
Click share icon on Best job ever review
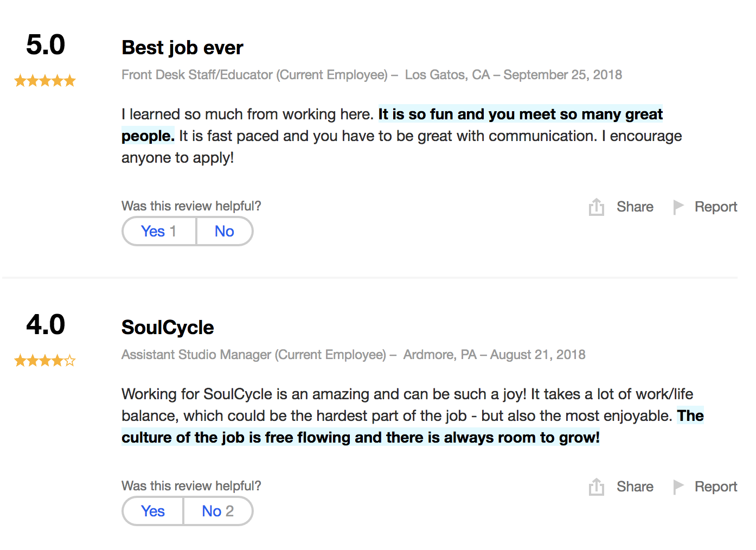596,207
